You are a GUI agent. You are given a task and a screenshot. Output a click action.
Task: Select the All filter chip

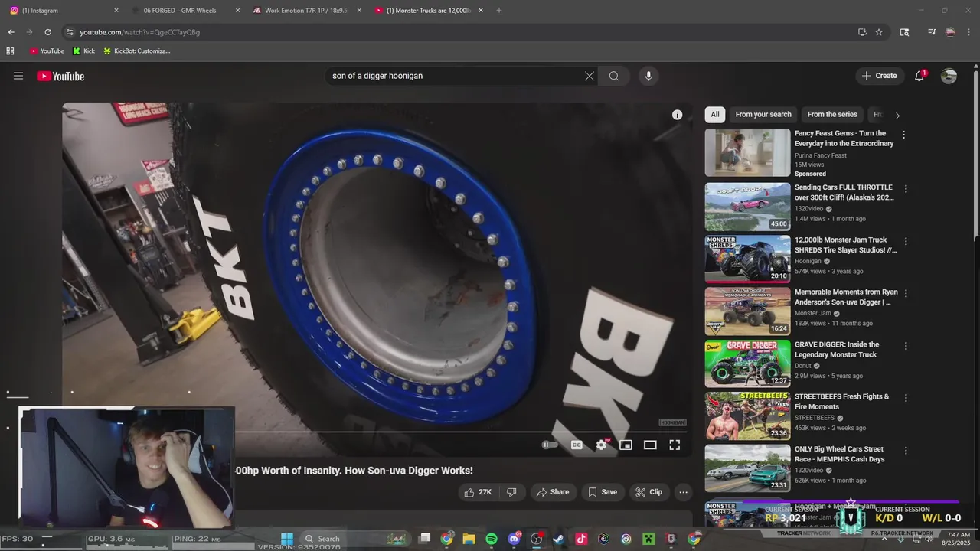(715, 115)
